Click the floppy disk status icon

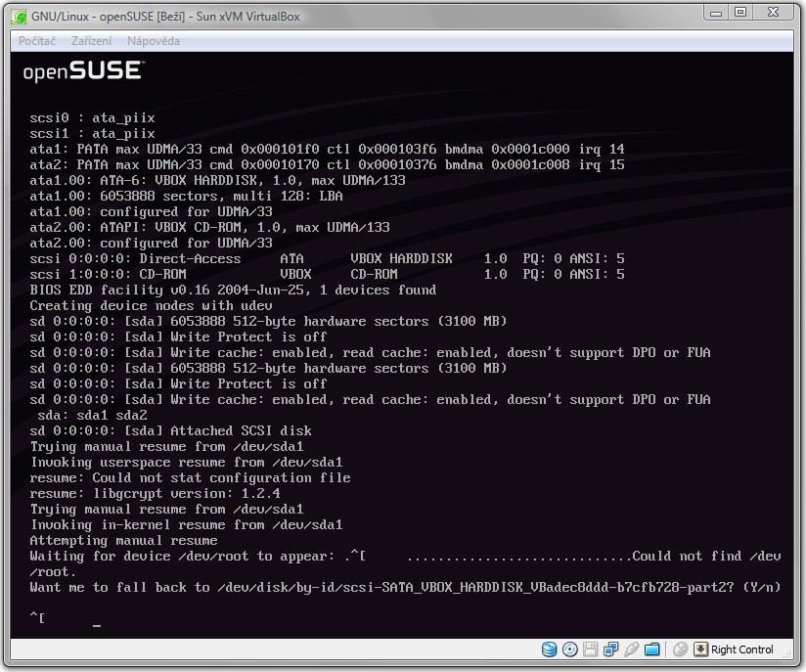[590, 650]
